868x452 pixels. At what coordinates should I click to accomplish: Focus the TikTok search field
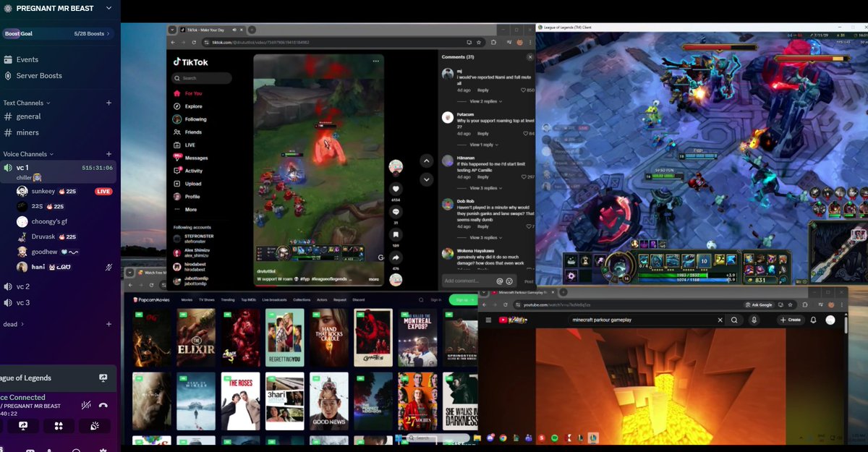click(202, 78)
